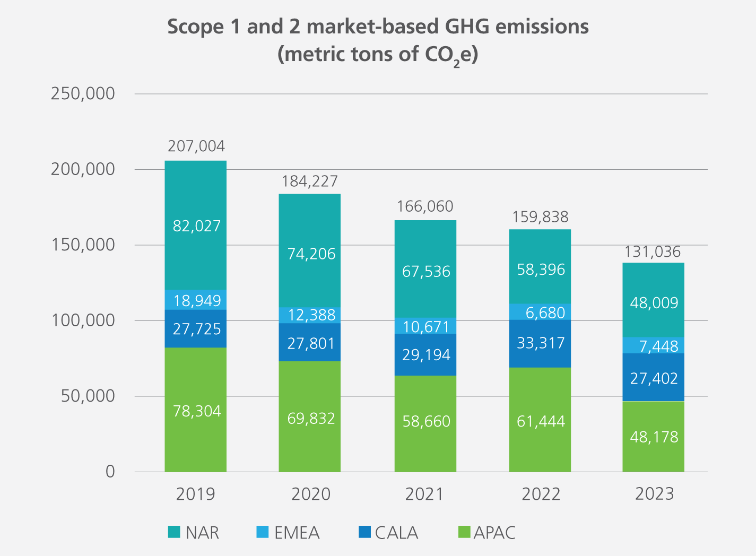Click the chart title Scope 1 and 2
This screenshot has height=556, width=756.
(378, 26)
